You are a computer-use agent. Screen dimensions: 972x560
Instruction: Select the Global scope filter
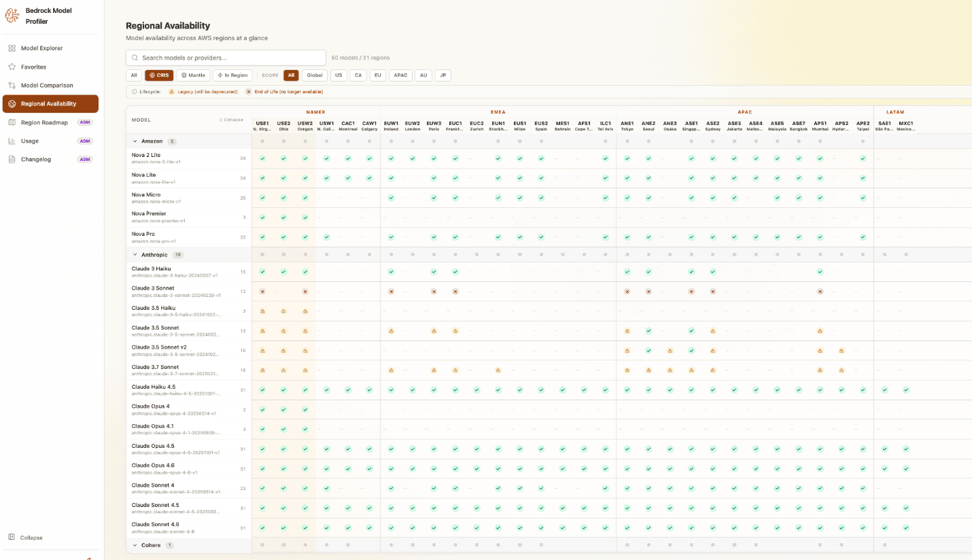point(315,75)
